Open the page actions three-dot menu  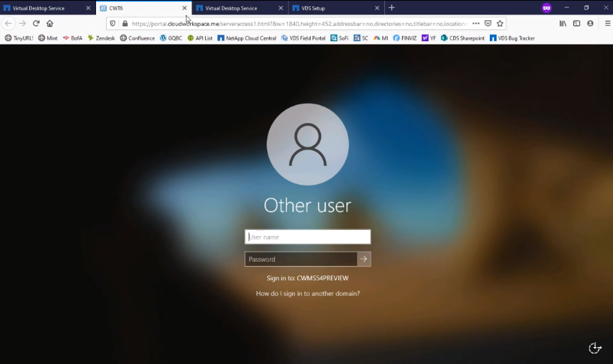[476, 23]
